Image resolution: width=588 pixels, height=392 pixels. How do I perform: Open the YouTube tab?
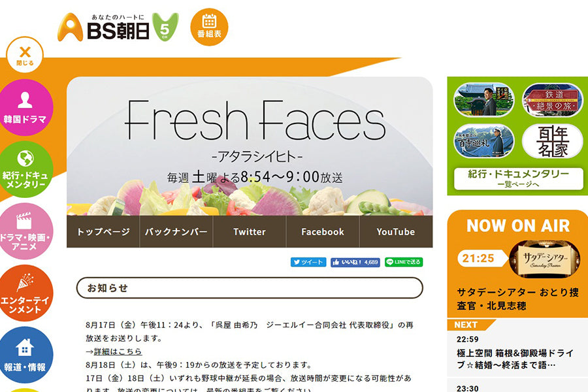396,232
